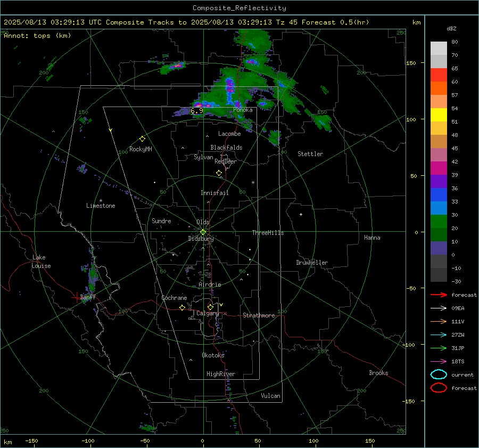Click the Olds town label
Screen dimensions: 479x448
(x=203, y=222)
